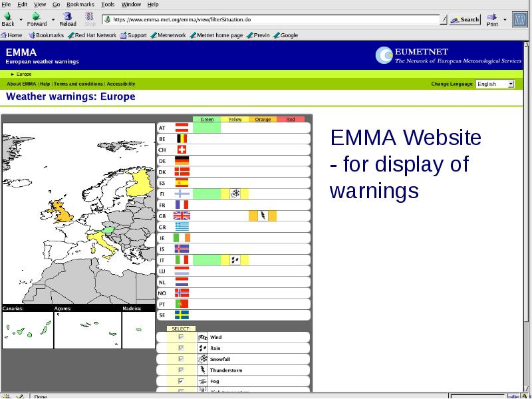The image size is (532, 399).
Task: Select the French flag in the FR row
Action: tap(182, 205)
